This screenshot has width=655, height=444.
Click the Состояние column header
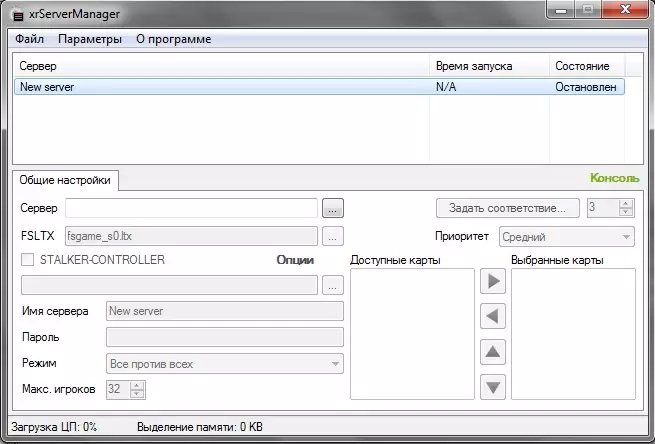click(x=587, y=66)
